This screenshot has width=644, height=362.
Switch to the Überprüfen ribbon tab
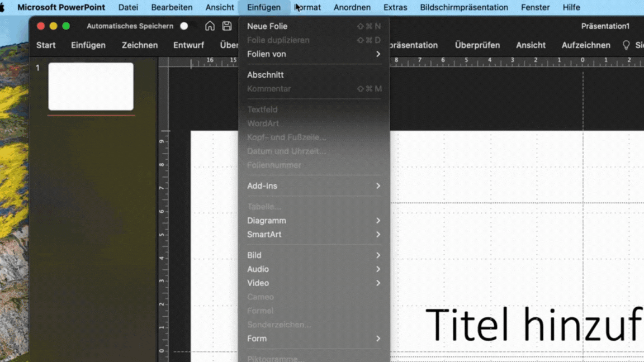pyautogui.click(x=477, y=45)
